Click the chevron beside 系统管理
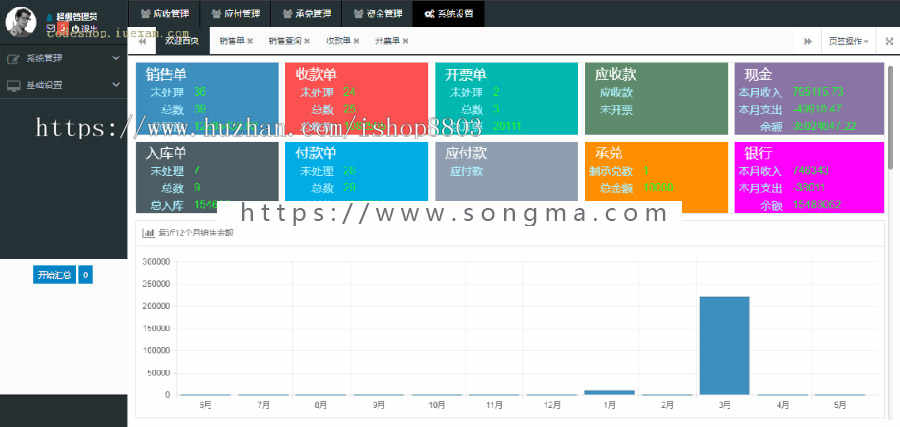This screenshot has height=427, width=900. (115, 58)
